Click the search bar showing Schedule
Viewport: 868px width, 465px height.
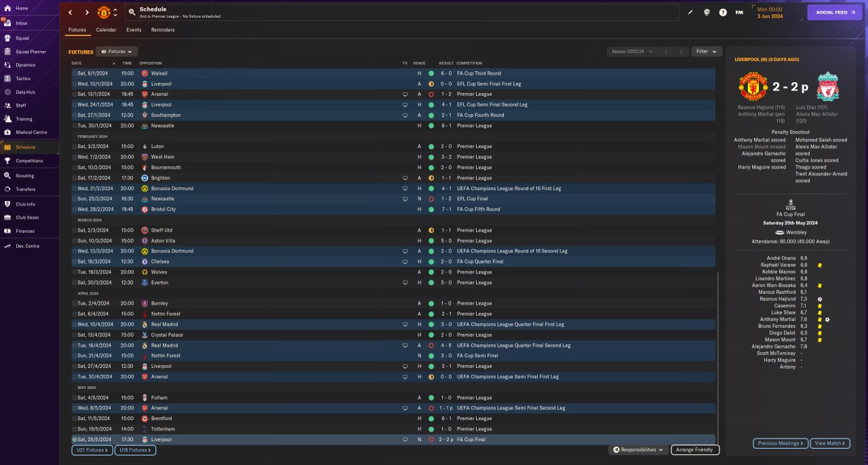402,12
